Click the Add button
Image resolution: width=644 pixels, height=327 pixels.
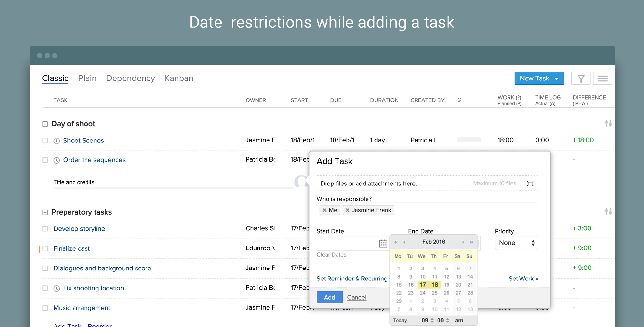[x=329, y=297]
